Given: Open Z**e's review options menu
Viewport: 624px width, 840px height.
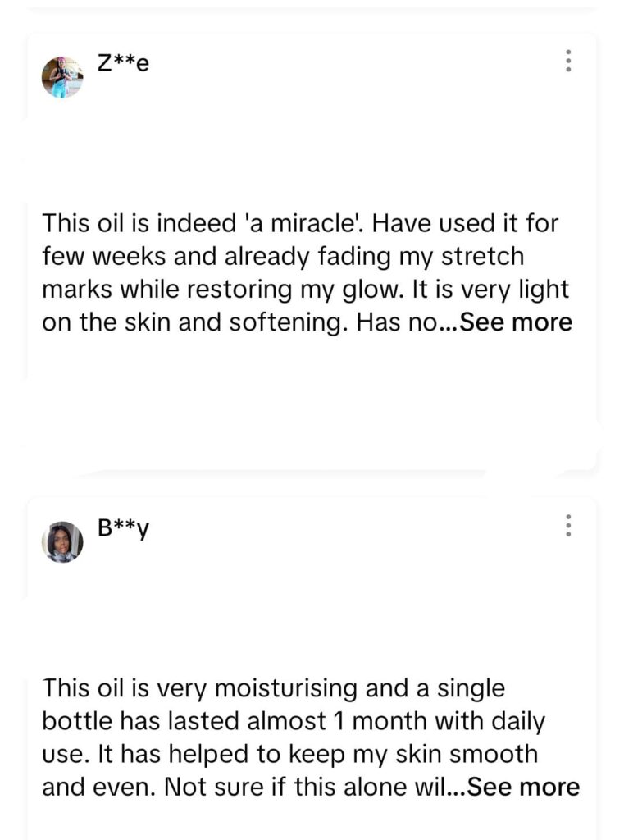Looking at the screenshot, I should [567, 61].
